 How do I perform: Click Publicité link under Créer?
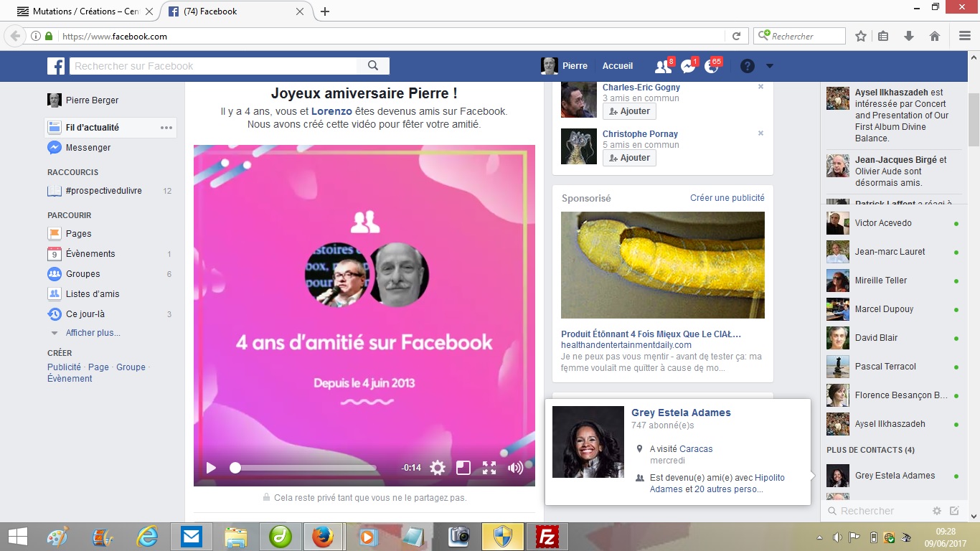tap(64, 367)
